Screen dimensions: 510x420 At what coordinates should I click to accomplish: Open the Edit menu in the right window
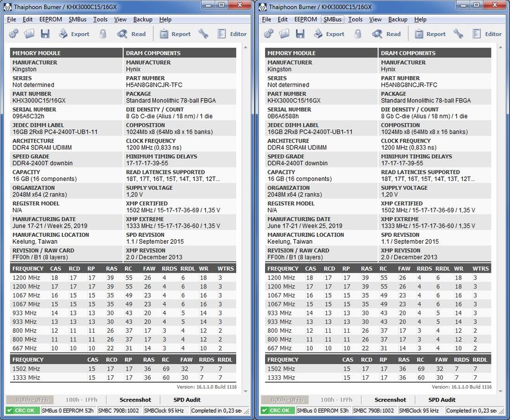(283, 20)
